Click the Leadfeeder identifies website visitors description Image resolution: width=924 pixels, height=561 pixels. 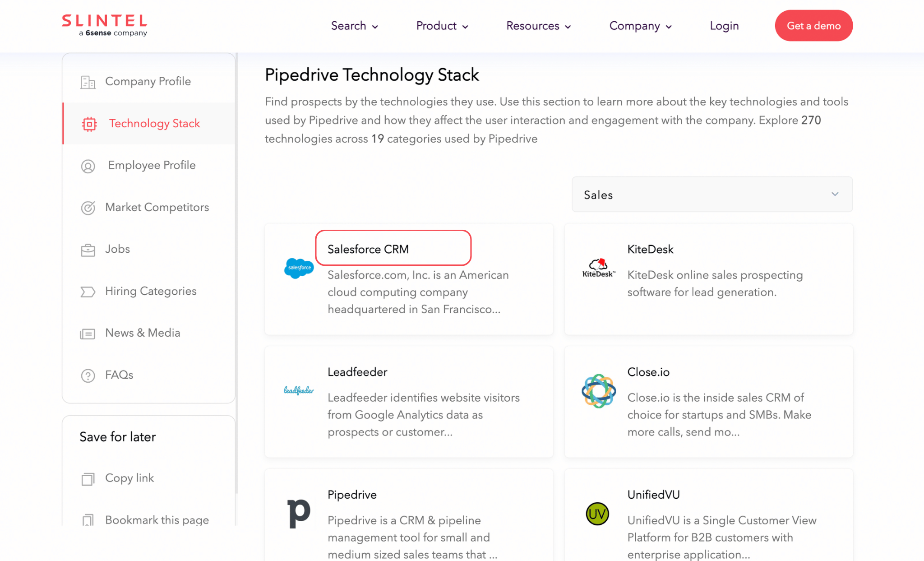424,415
